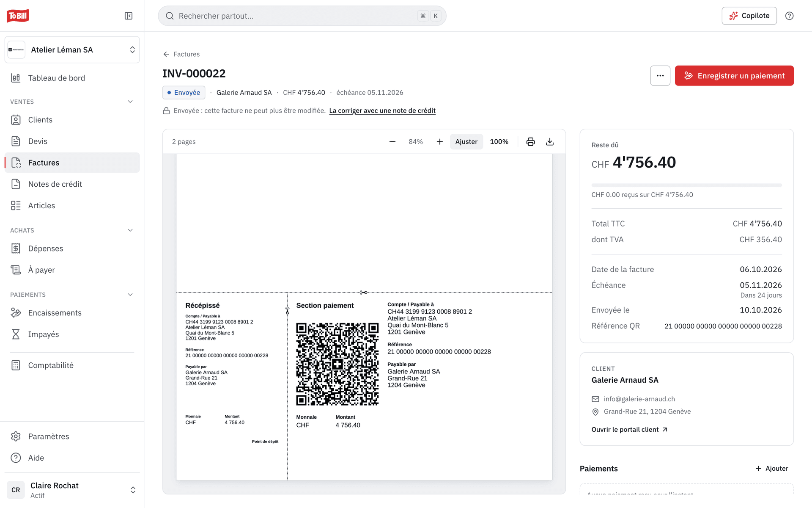Open Paramètres settings
Image resolution: width=812 pixels, height=508 pixels.
(x=72, y=436)
